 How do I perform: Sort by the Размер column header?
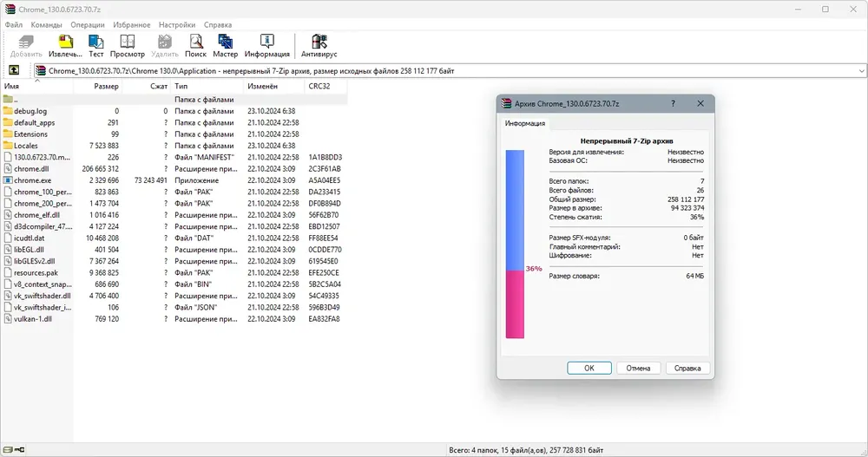pos(97,87)
